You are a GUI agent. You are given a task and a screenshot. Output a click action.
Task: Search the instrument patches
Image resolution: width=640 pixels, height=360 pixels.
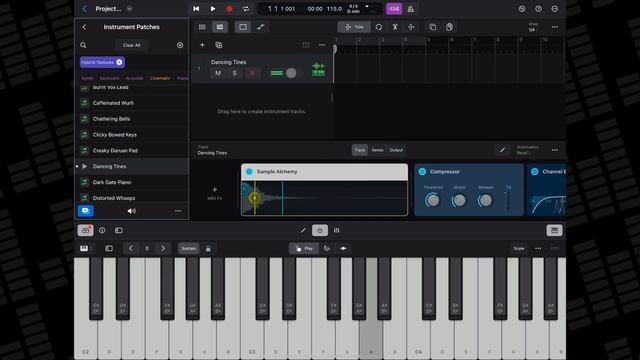click(83, 45)
